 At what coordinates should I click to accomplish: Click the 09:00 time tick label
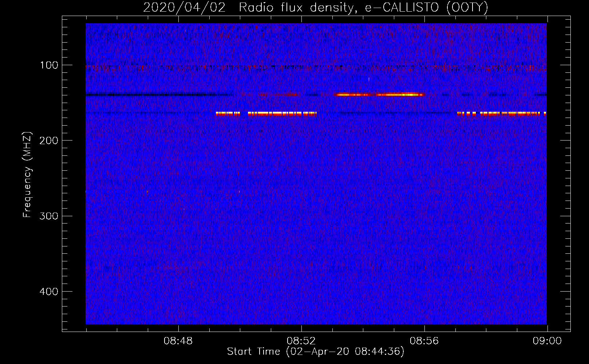[547, 341]
